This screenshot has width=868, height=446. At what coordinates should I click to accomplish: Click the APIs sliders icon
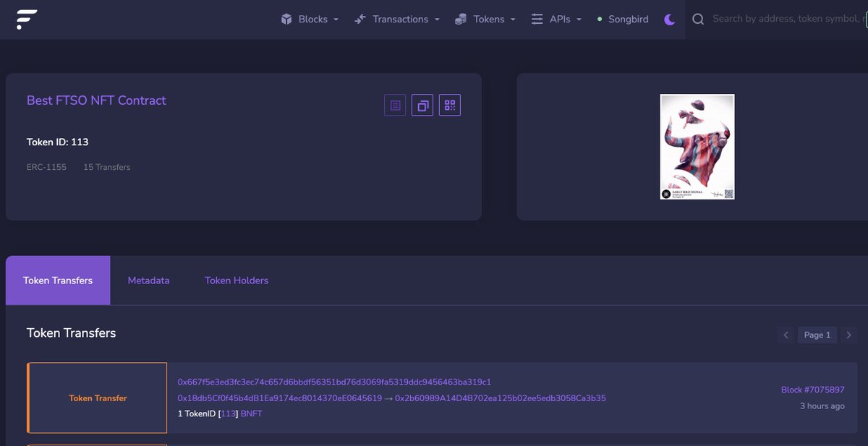click(537, 20)
